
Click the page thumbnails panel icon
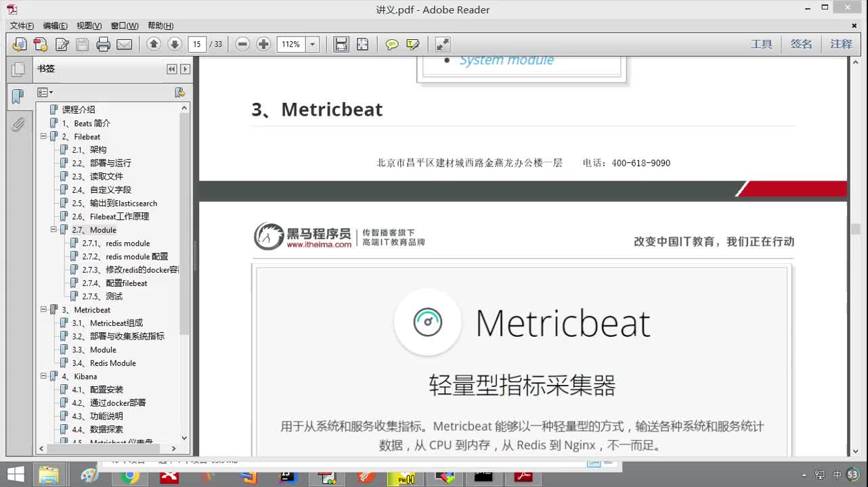click(18, 69)
